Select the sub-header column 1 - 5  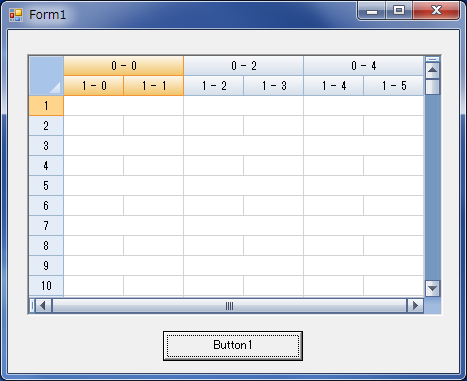tap(394, 86)
